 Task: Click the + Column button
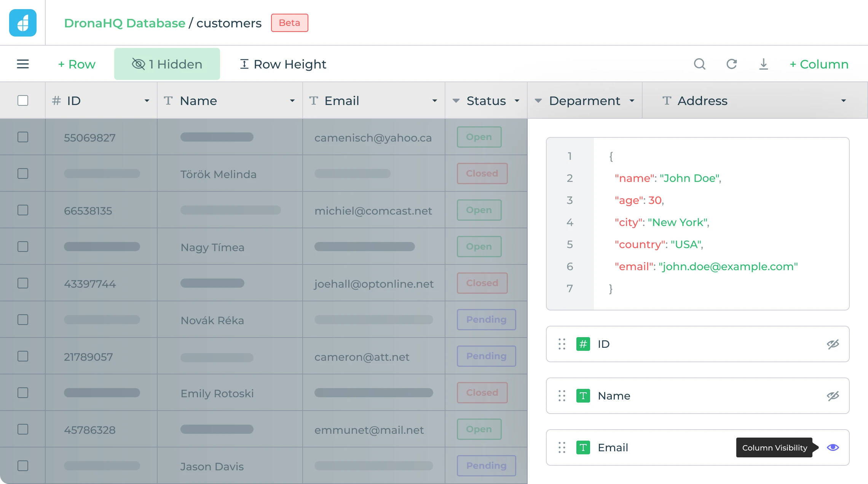point(819,64)
